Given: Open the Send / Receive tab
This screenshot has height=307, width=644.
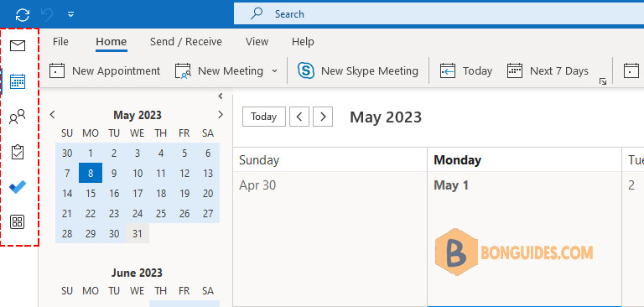Looking at the screenshot, I should click(x=186, y=41).
